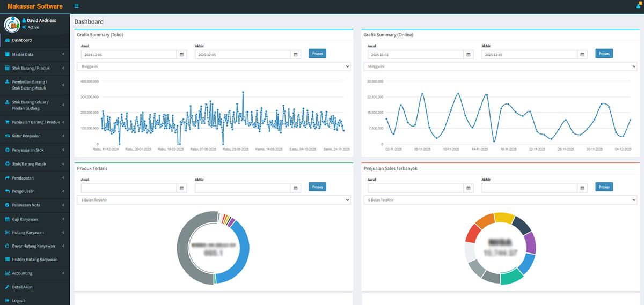Screen dimensions: 644x305
Task: Click calendar icon beside Penjualan Sales Akhir field
Action: (x=582, y=188)
